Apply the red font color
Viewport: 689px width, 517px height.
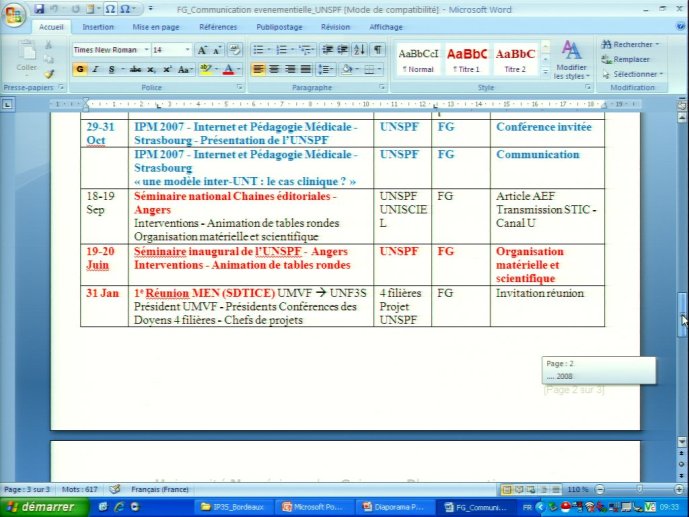pyautogui.click(x=228, y=69)
